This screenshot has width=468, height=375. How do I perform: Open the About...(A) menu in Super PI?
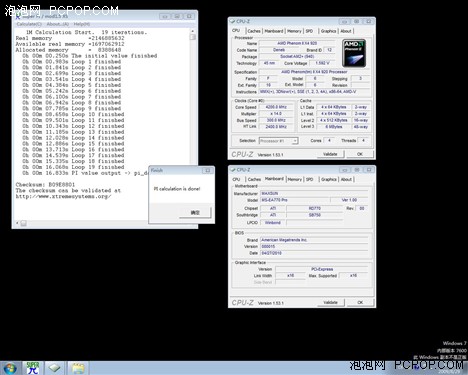coord(57,24)
